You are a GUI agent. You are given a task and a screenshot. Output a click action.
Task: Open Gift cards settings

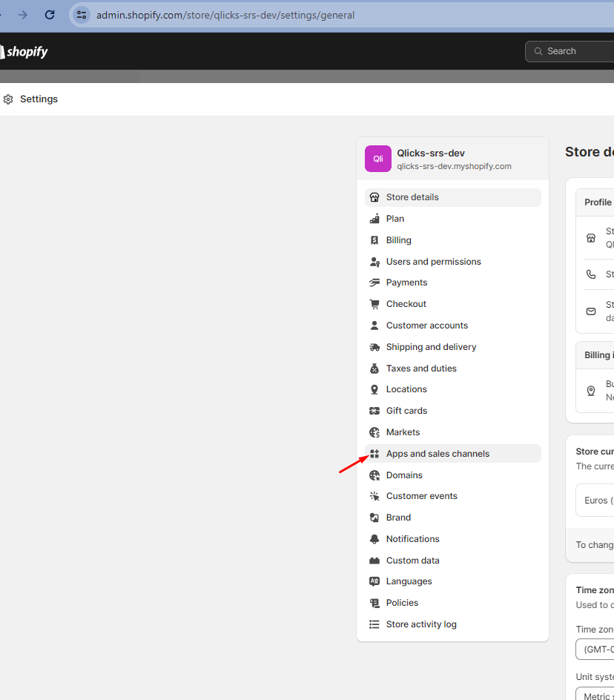453,411
